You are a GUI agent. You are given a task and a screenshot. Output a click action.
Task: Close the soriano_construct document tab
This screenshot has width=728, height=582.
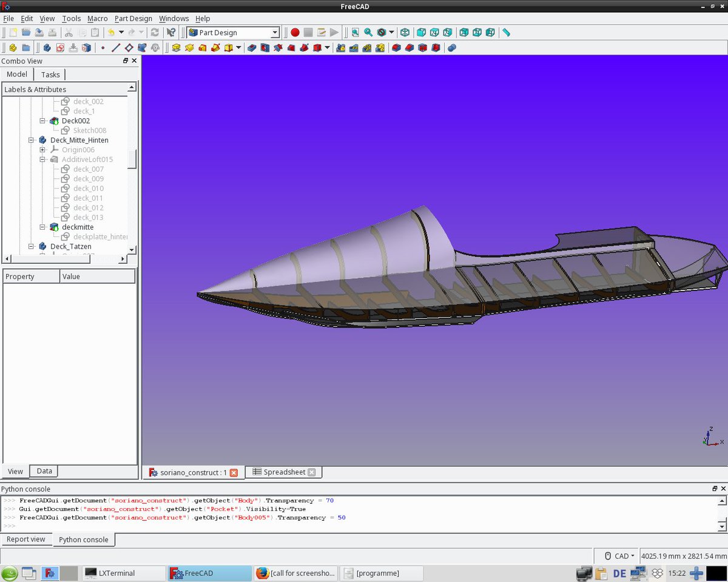234,473
